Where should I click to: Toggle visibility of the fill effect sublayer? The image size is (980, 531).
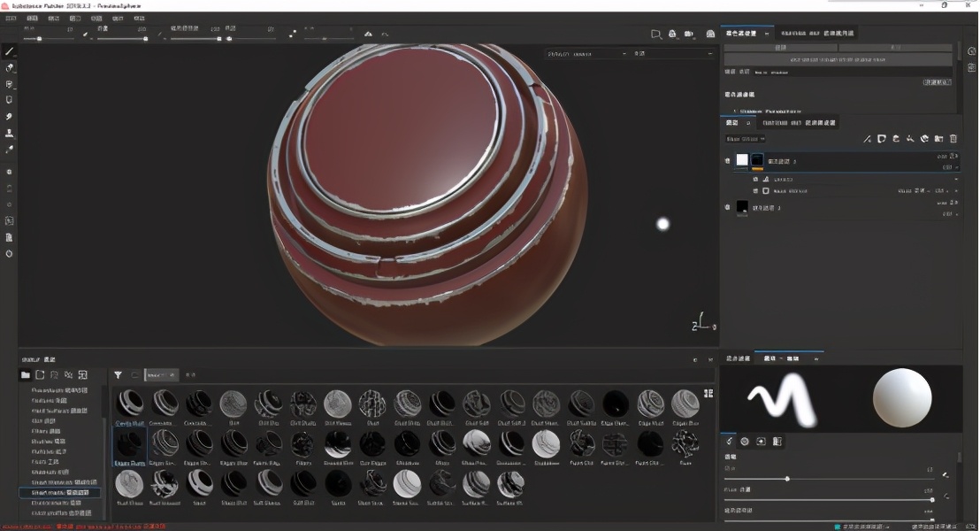pyautogui.click(x=755, y=191)
